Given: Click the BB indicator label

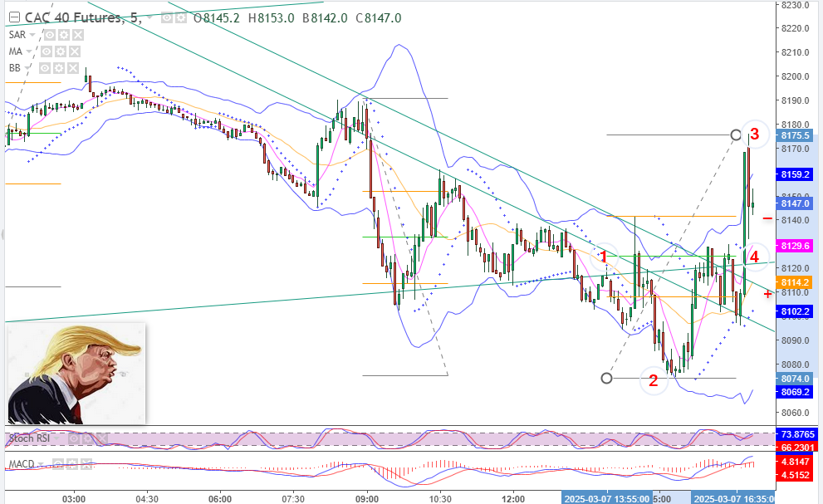Looking at the screenshot, I should click(x=14, y=68).
